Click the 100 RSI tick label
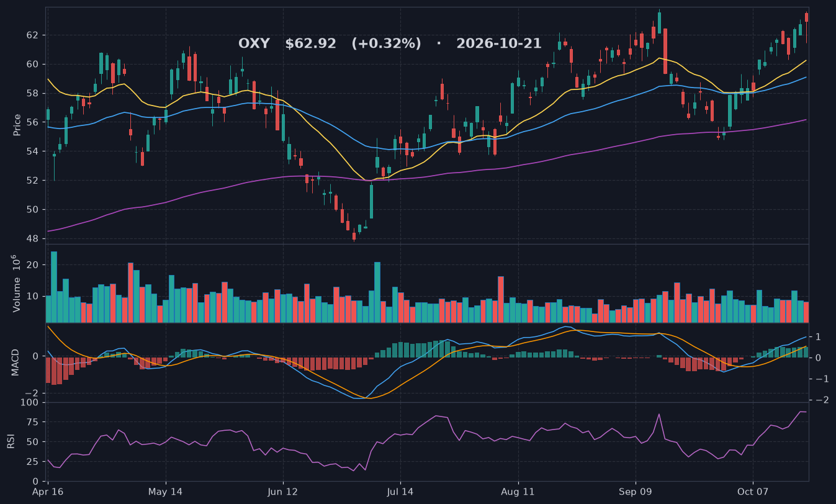The height and width of the screenshot is (504, 836). pos(30,403)
